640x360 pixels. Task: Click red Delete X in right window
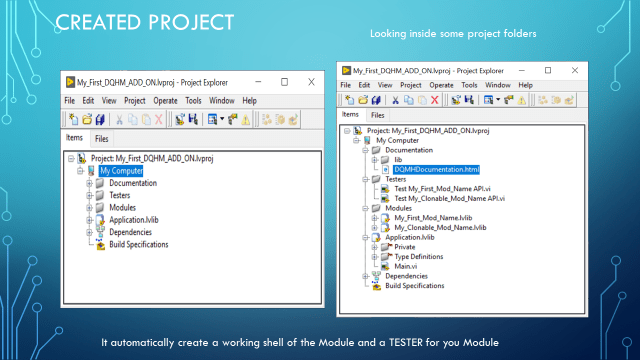pyautogui.click(x=435, y=100)
